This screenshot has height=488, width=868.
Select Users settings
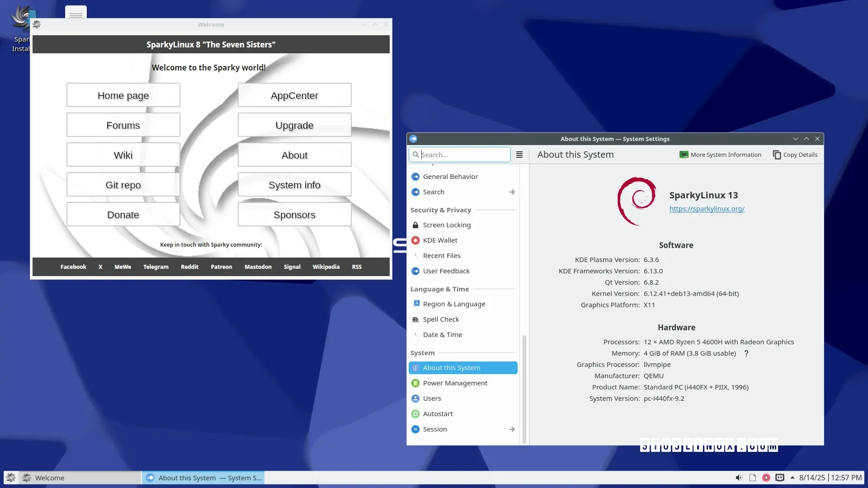463,399
